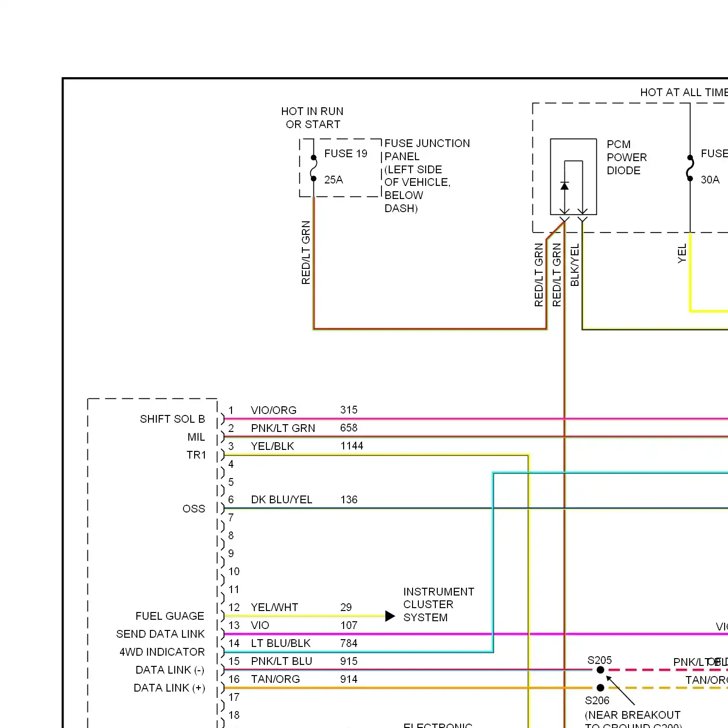Click the VIO/ORG wire color on pin 1
This screenshot has height=728, width=728.
click(274, 410)
